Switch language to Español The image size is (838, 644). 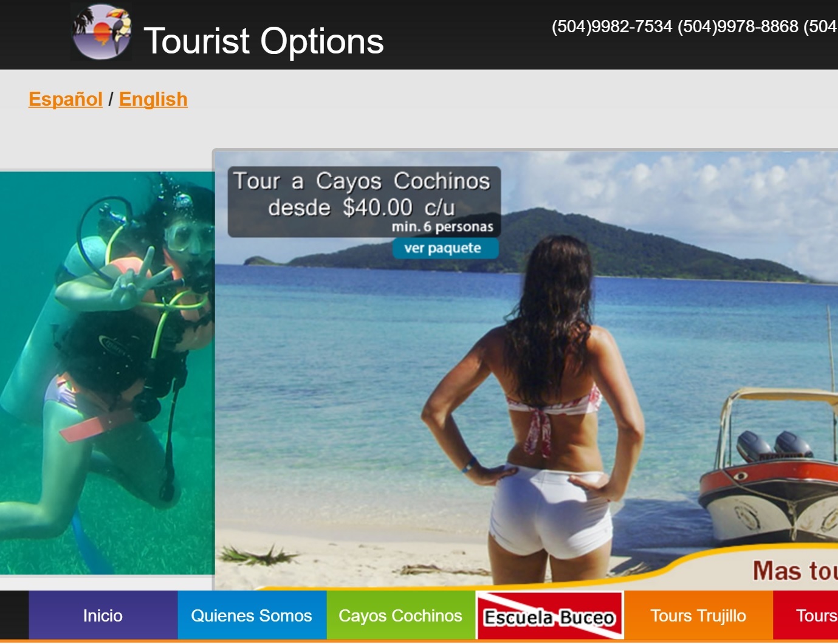(x=66, y=99)
